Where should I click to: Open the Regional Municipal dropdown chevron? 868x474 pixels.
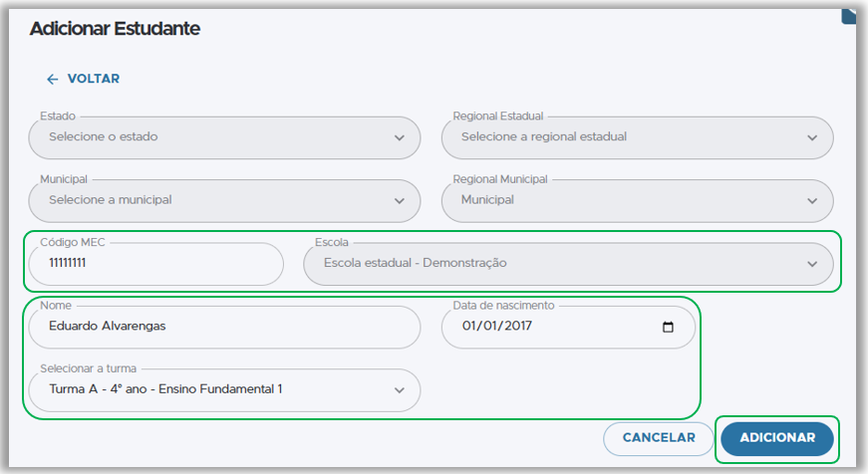click(812, 200)
